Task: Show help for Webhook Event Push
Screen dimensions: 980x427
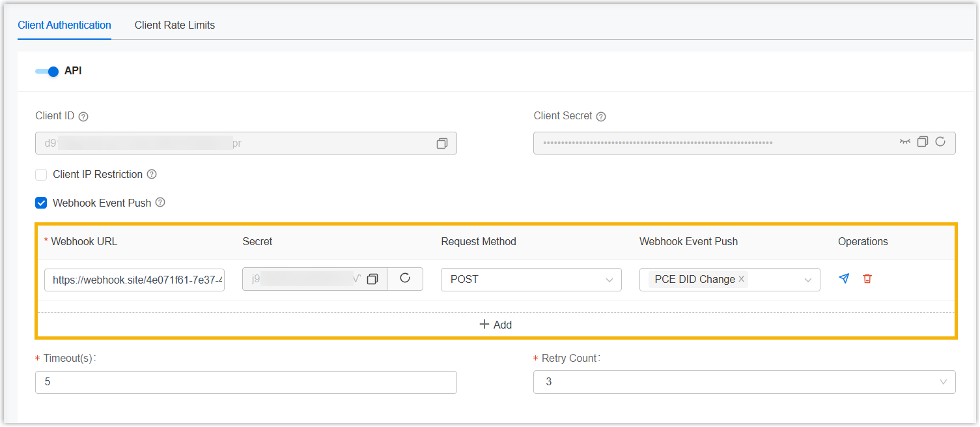Action: 160,203
